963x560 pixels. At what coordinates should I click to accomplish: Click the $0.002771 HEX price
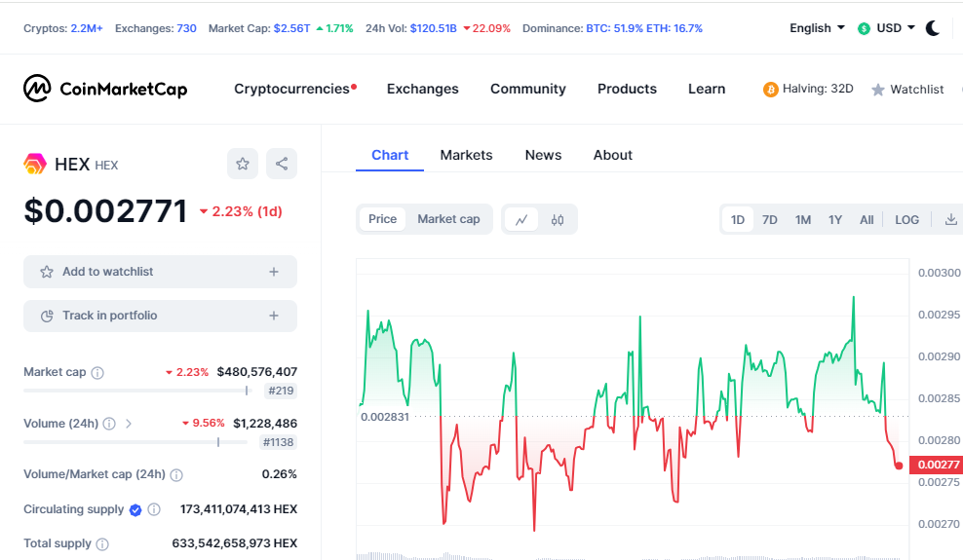[x=105, y=211]
